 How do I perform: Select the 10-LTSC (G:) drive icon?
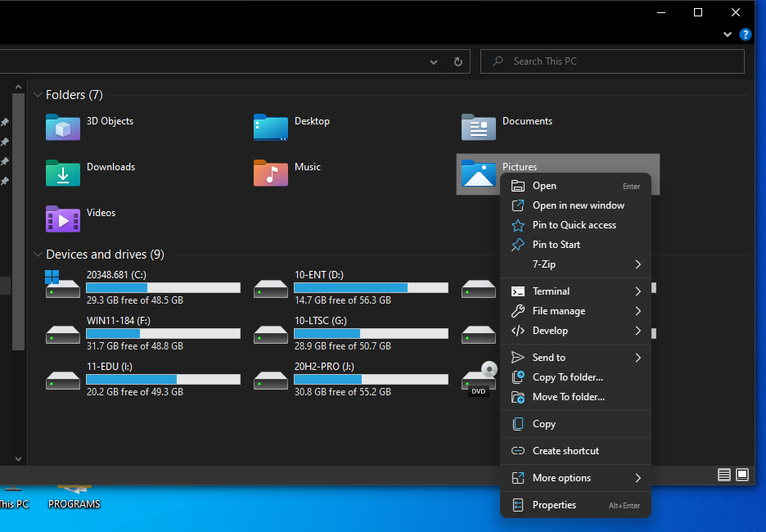click(x=271, y=334)
